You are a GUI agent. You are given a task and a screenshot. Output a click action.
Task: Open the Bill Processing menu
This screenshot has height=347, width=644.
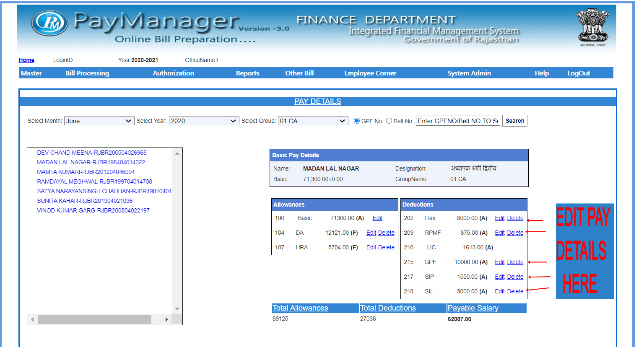point(87,73)
